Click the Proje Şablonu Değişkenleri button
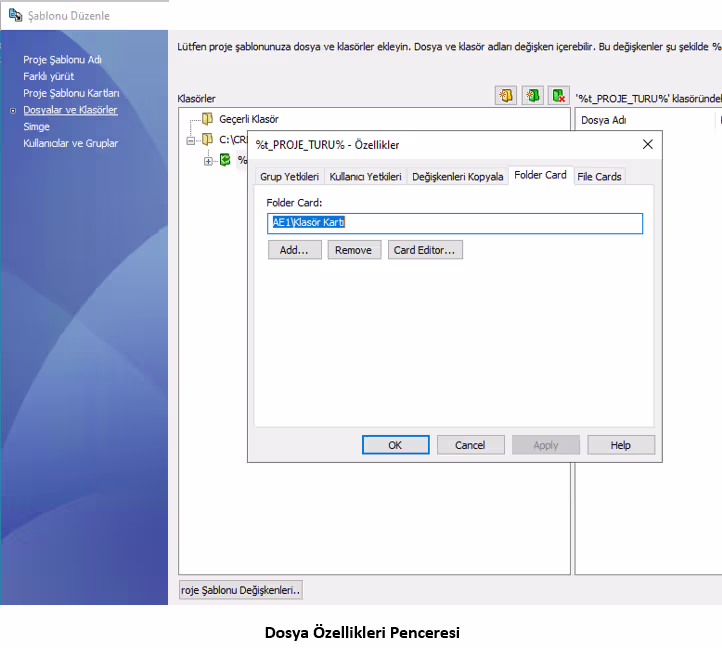Screen dimensions: 722x648 240,590
